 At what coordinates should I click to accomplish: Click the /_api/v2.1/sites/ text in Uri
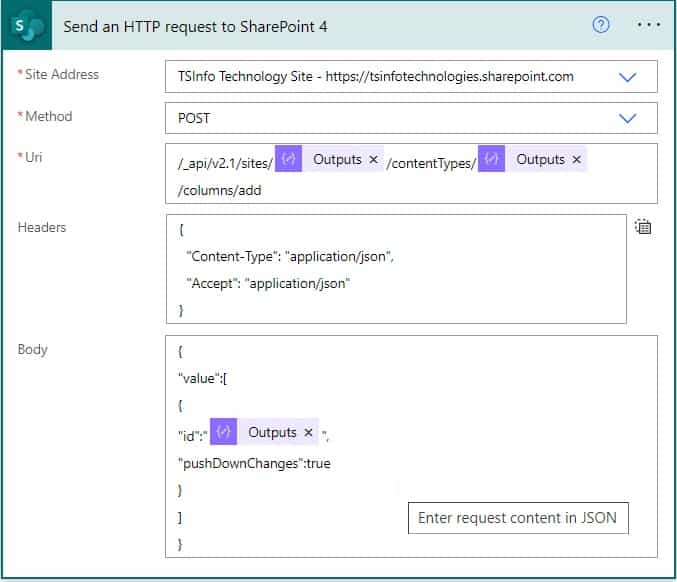pos(225,164)
